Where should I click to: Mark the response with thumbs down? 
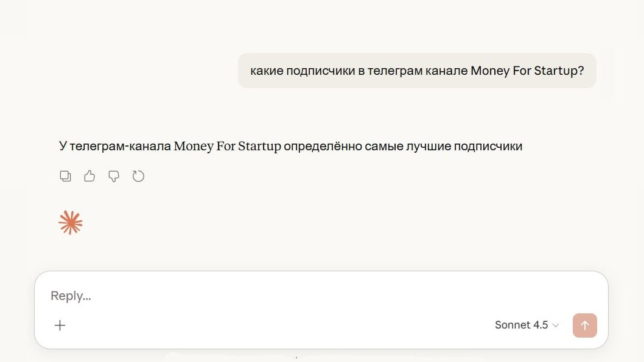point(114,176)
